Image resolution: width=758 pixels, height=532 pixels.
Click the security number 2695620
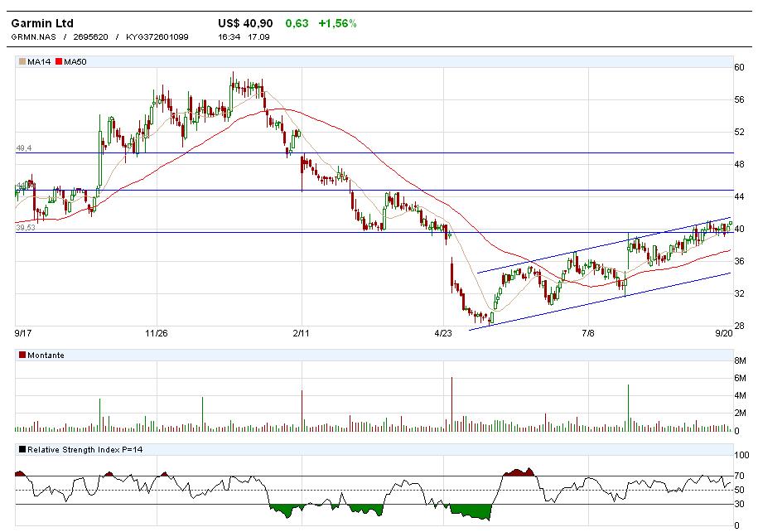pyautogui.click(x=90, y=36)
